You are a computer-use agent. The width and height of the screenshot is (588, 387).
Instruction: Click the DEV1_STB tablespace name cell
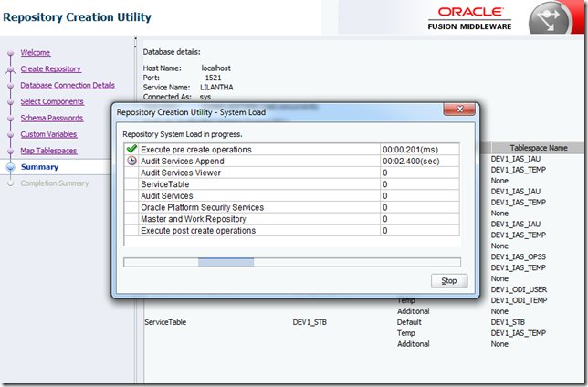[508, 322]
